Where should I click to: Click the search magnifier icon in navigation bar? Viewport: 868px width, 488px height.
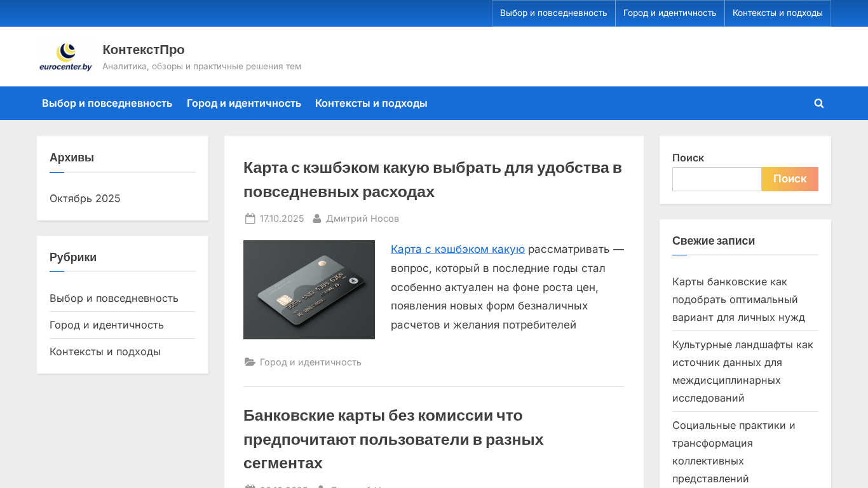pyautogui.click(x=819, y=103)
